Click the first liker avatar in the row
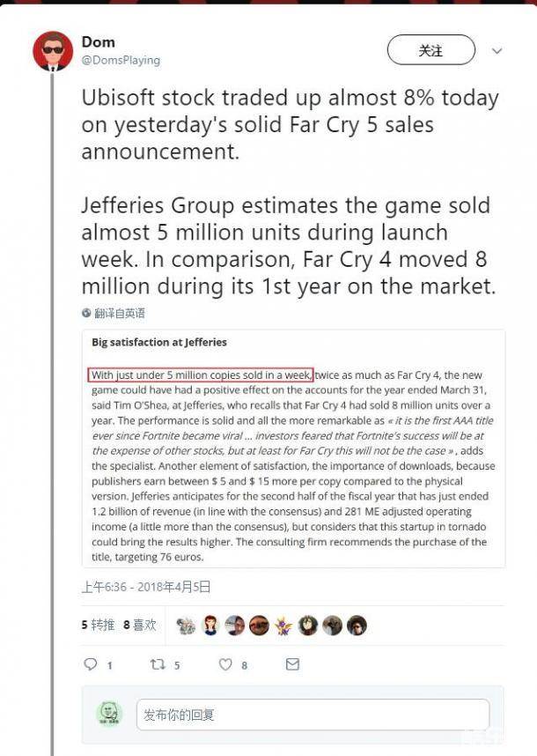Viewport: 537px width, 756px height. (x=186, y=626)
